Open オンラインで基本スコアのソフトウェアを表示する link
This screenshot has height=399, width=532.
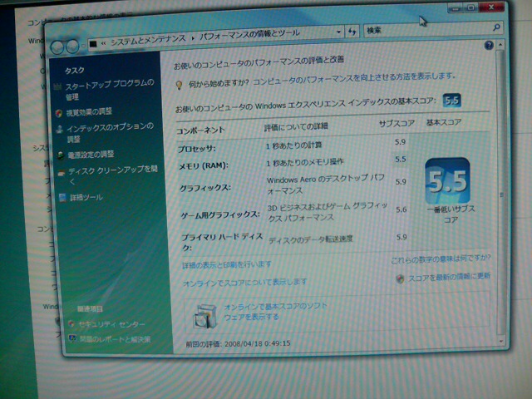(x=275, y=312)
